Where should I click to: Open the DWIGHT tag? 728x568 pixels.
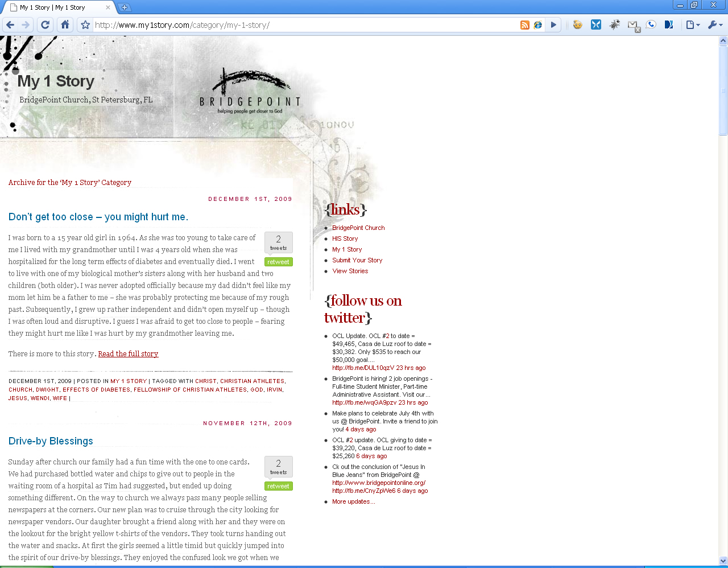coord(47,390)
